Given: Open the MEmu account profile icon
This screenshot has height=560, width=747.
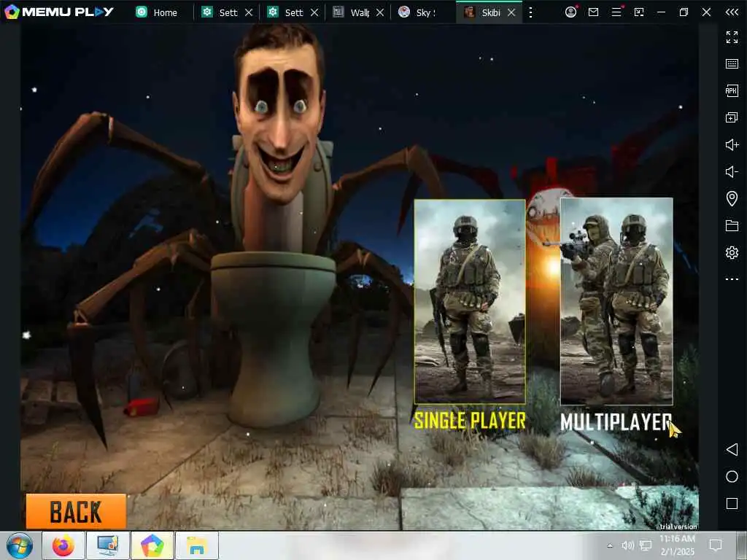Looking at the screenshot, I should [570, 12].
